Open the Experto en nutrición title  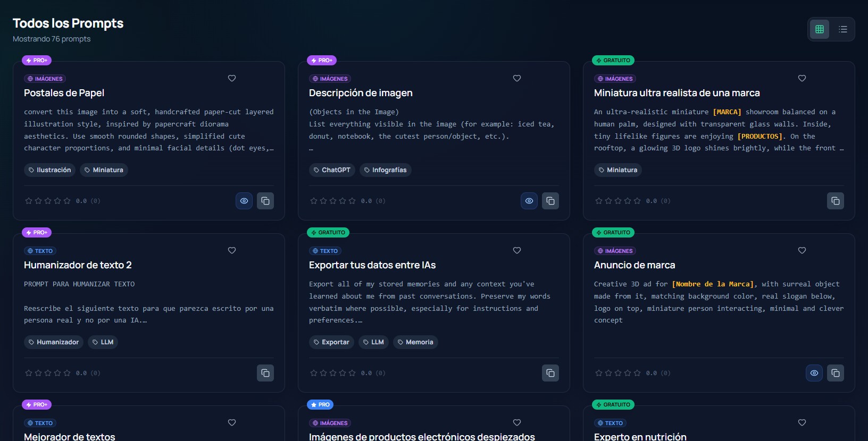[x=640, y=437]
